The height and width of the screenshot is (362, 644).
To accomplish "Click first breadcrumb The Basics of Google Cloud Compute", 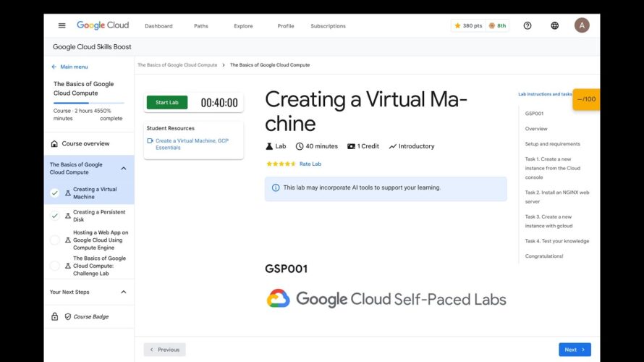I will coord(177,65).
